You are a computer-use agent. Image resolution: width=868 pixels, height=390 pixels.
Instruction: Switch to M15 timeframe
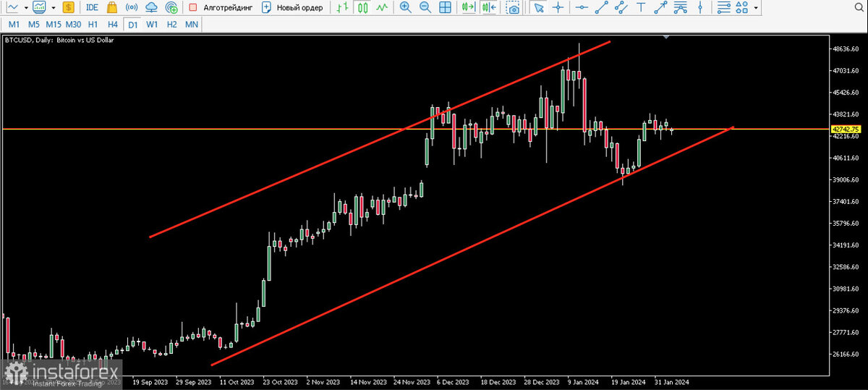[x=54, y=24]
